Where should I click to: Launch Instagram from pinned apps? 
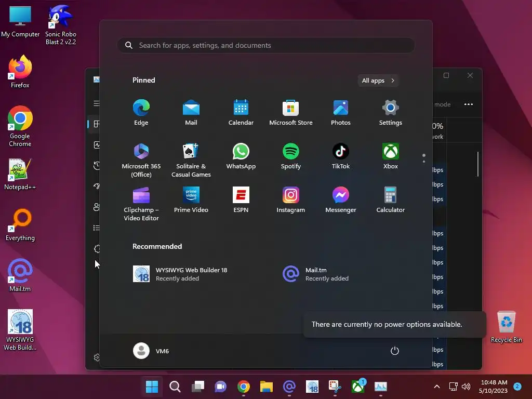click(291, 200)
